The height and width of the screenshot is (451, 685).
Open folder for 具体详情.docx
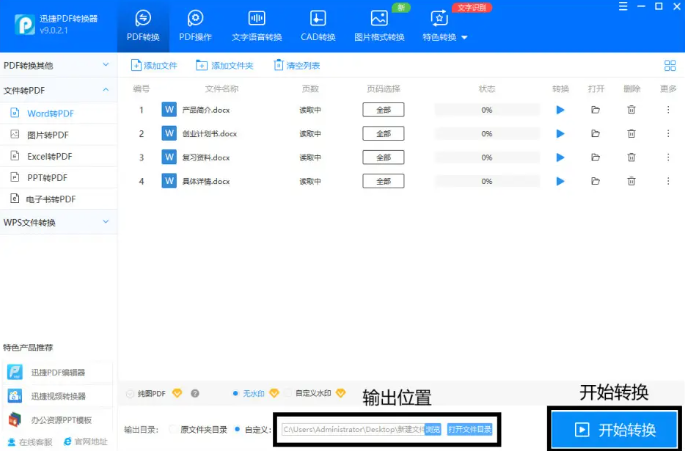tap(595, 181)
